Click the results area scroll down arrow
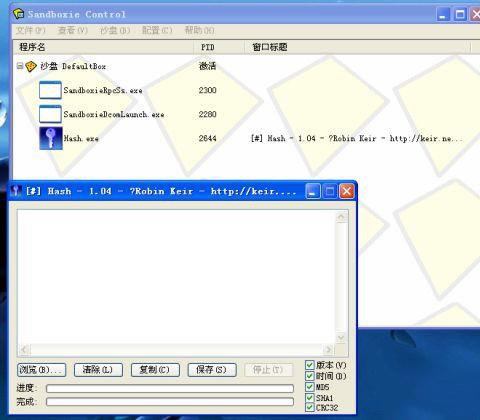Image resolution: width=480 pixels, height=420 pixels. tap(341, 337)
